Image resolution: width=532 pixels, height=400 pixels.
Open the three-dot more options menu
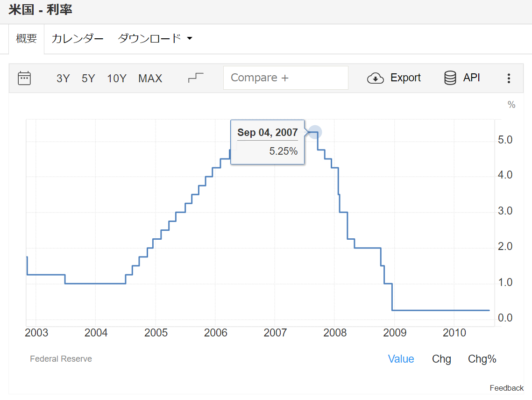click(509, 79)
